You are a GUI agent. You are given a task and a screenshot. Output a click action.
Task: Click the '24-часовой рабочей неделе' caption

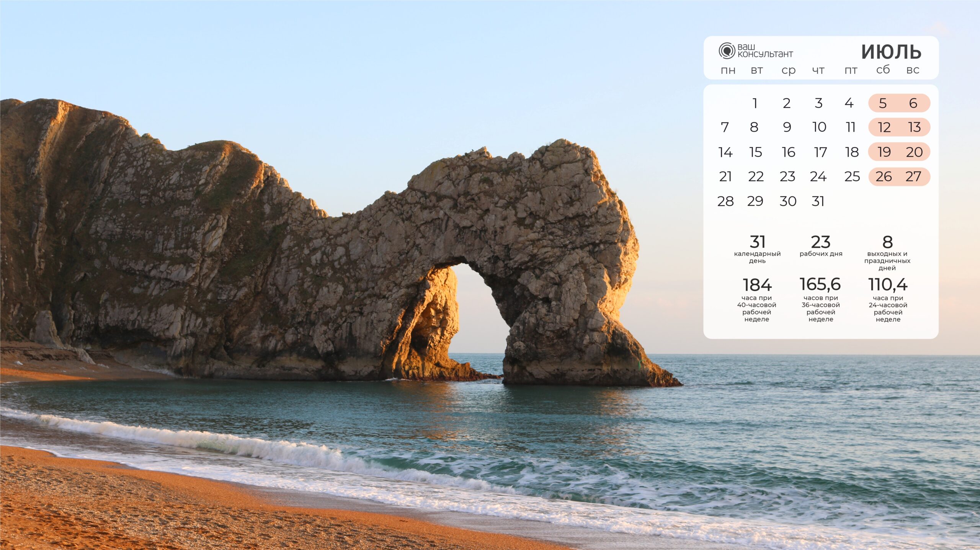coord(888,312)
